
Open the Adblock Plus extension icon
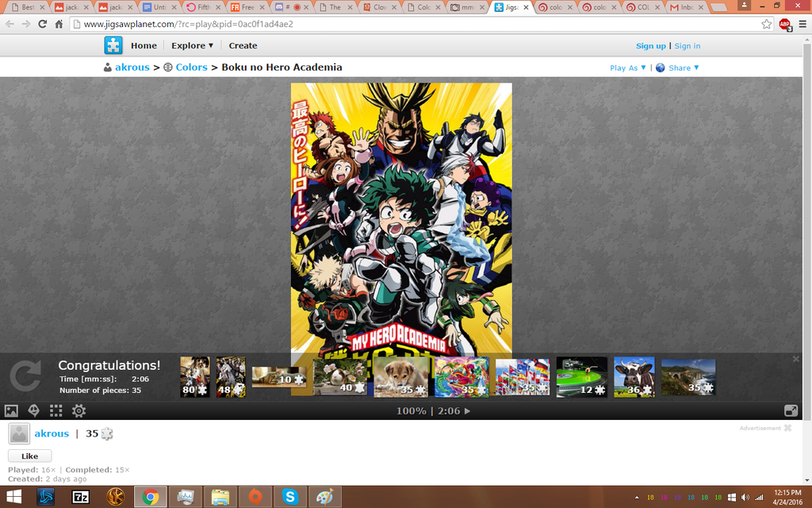(785, 24)
